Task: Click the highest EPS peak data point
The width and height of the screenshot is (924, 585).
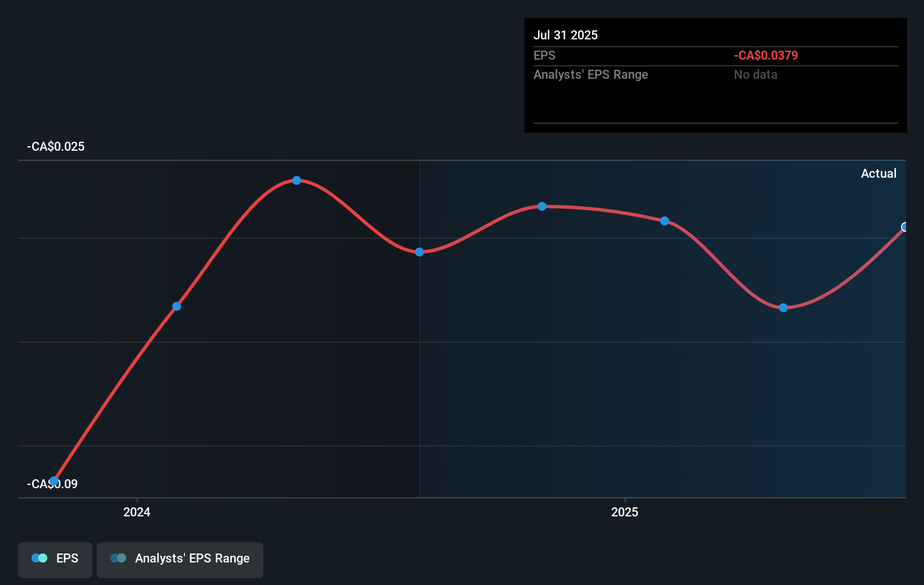Action: [297, 181]
